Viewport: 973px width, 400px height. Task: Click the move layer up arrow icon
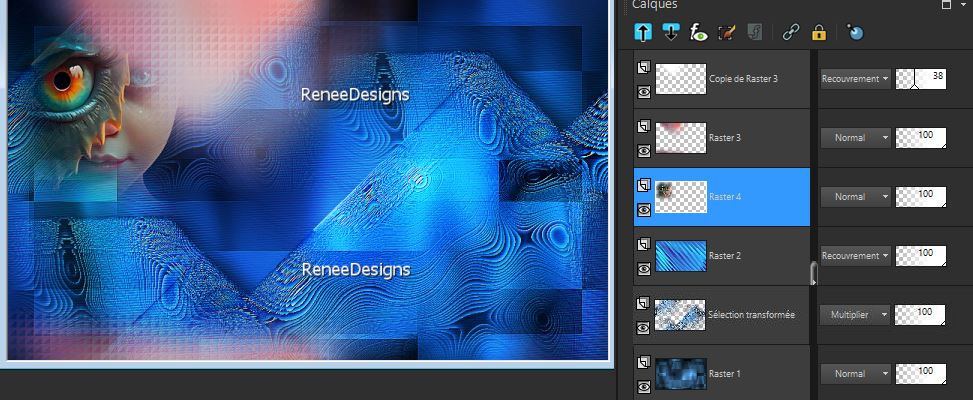click(643, 32)
